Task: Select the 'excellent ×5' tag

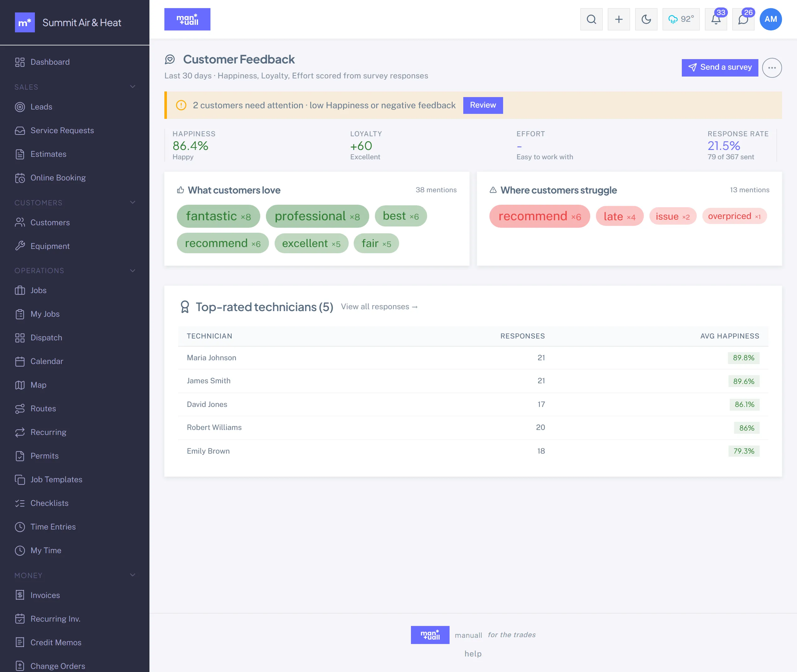Action: pyautogui.click(x=311, y=243)
